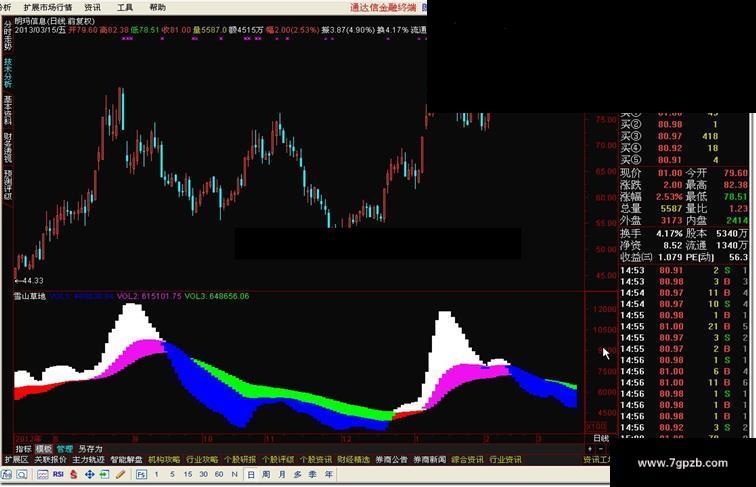Toggle the 月 monthly period

point(282,474)
